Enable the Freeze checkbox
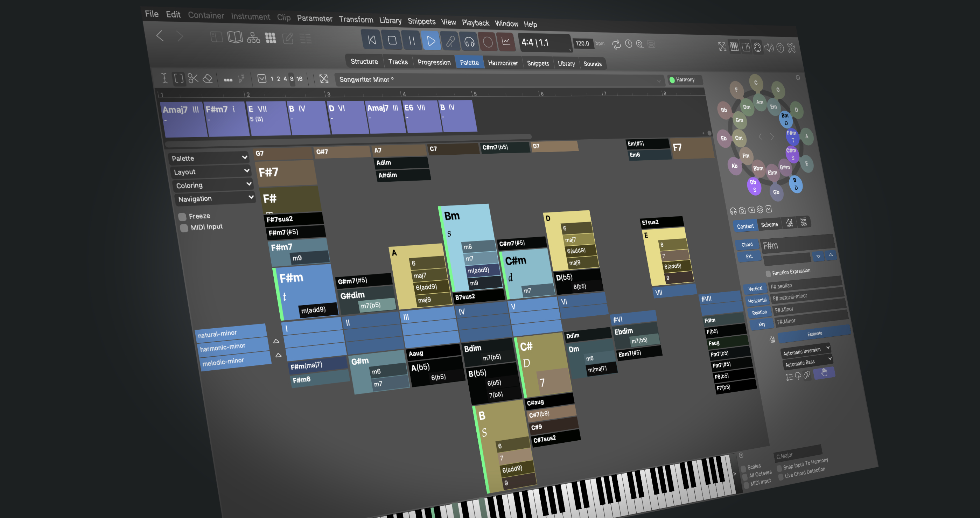 (182, 217)
